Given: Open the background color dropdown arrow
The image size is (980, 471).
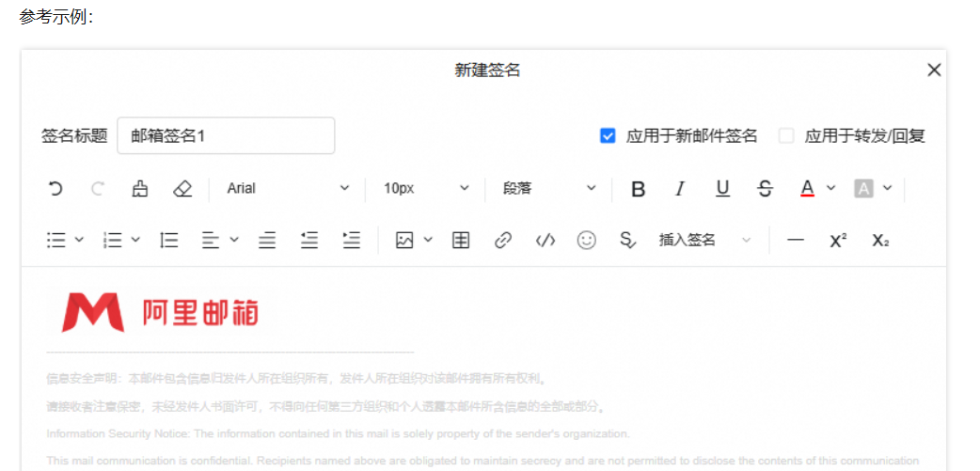Looking at the screenshot, I should click(888, 187).
